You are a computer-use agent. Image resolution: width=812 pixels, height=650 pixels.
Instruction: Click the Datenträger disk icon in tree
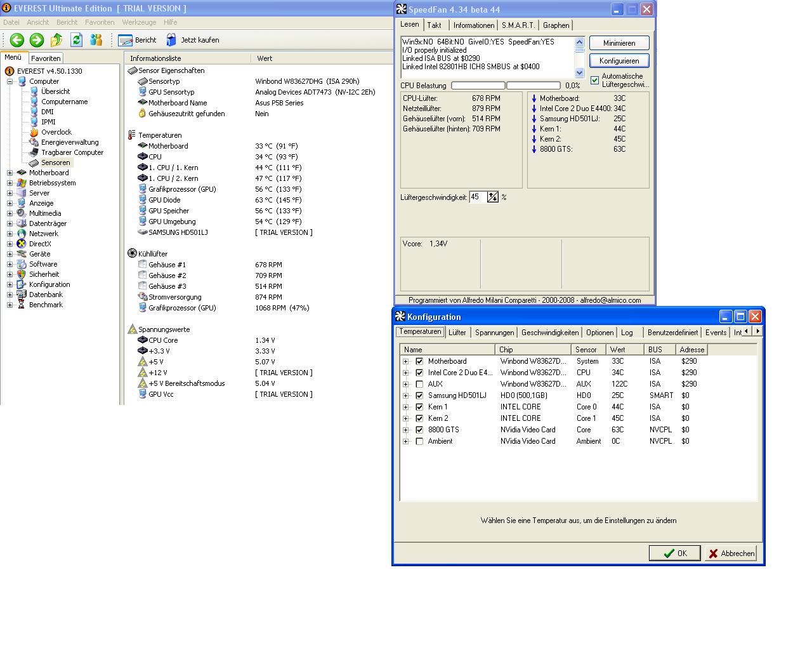[22, 223]
